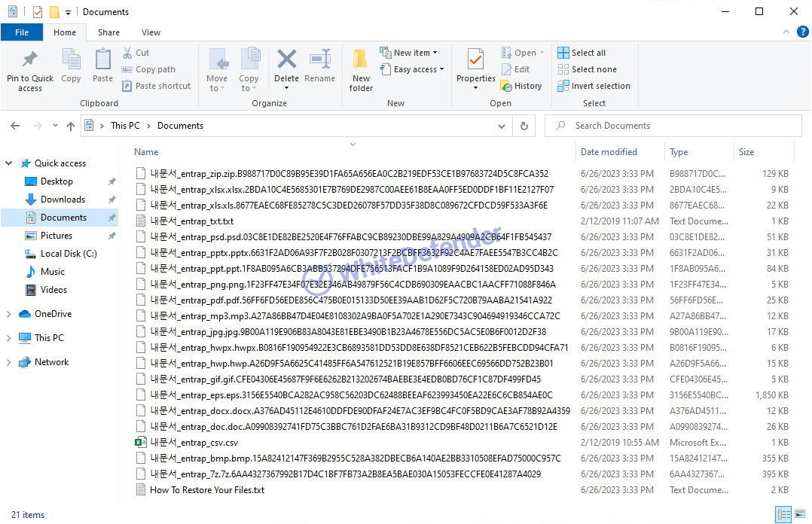Expand OneDrive tree node
The image size is (812, 524).
8,314
